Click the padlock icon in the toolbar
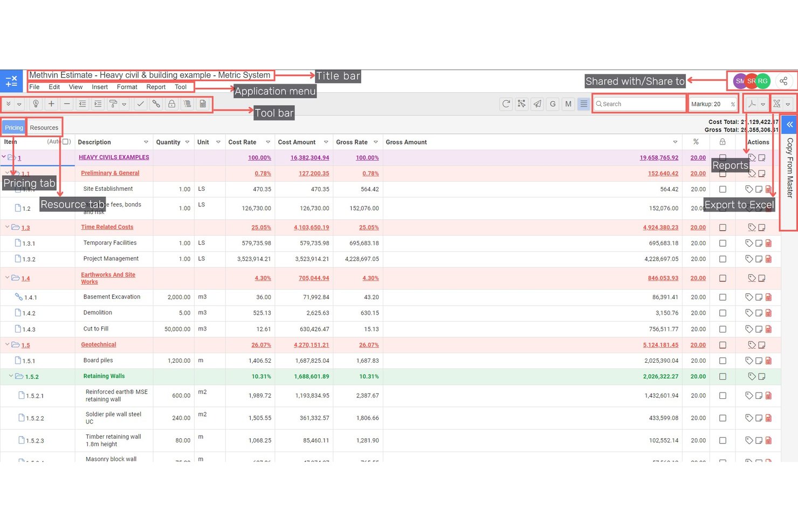 (171, 104)
